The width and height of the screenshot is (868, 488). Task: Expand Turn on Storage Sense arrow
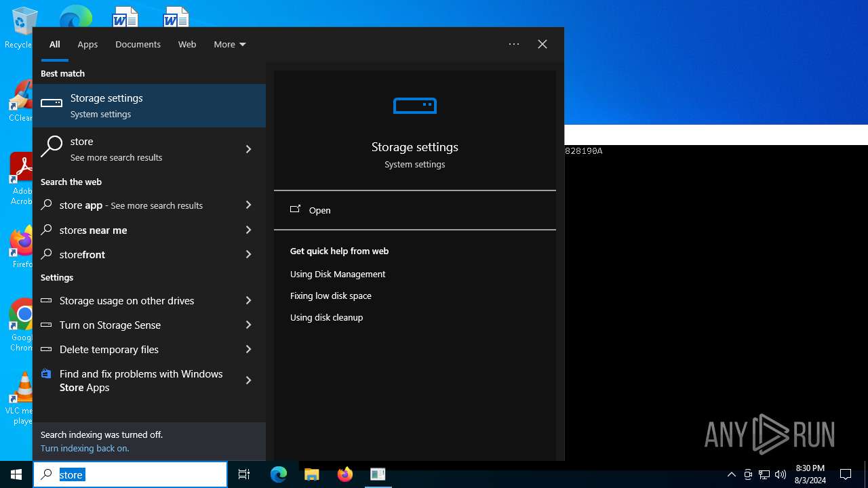click(x=248, y=325)
